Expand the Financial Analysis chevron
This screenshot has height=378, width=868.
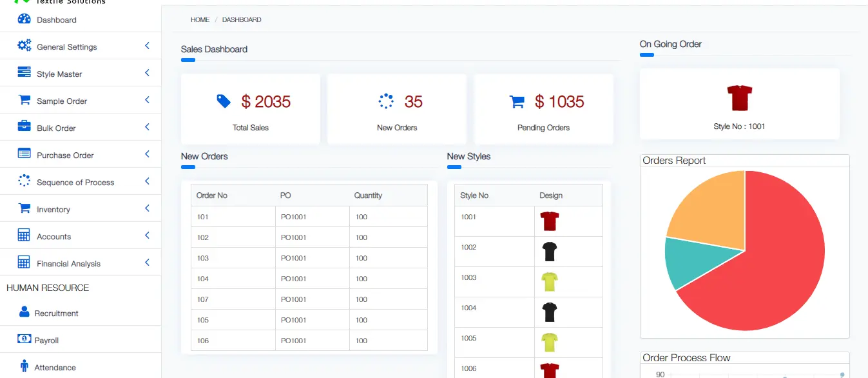(x=147, y=263)
